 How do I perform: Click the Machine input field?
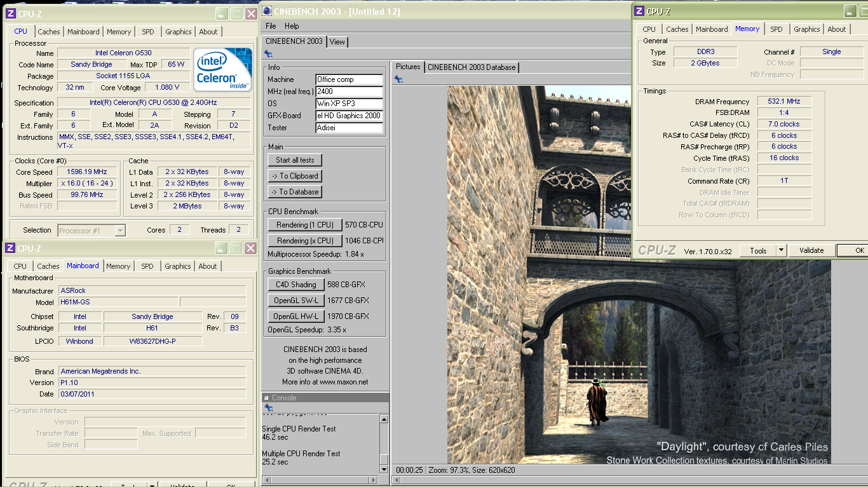349,79
